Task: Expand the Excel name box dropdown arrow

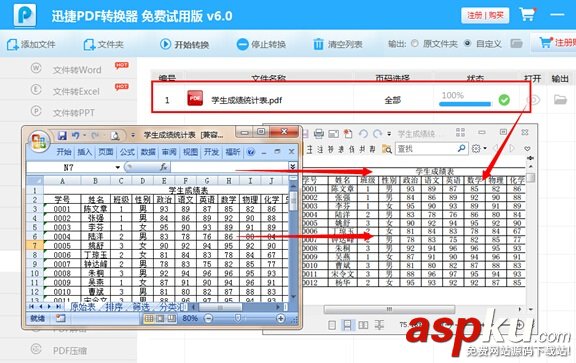Action: 118,168
